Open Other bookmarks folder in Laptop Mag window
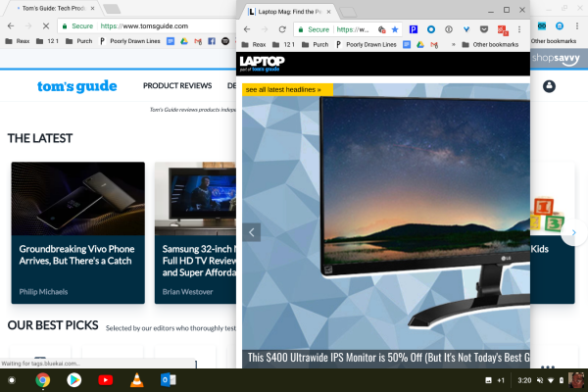The image size is (588, 392). pyautogui.click(x=491, y=45)
